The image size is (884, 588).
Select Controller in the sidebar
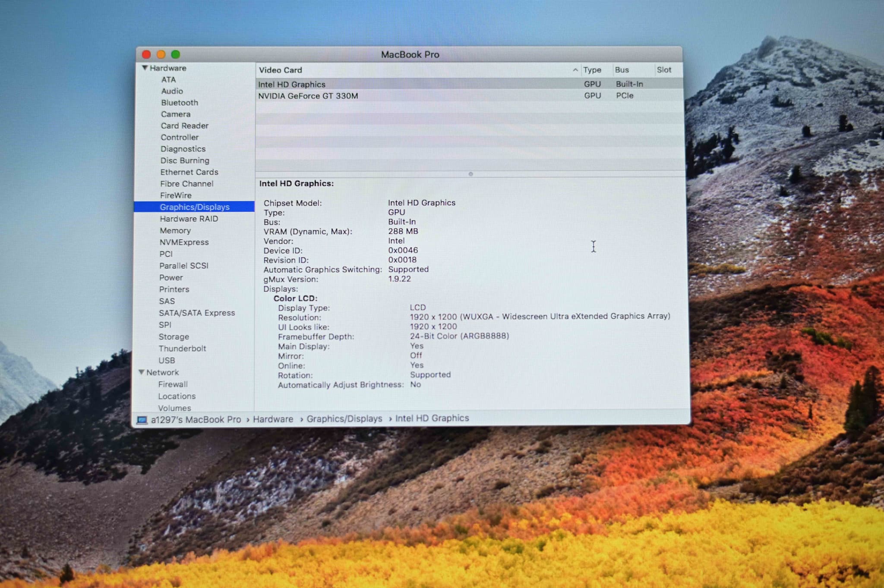180,138
